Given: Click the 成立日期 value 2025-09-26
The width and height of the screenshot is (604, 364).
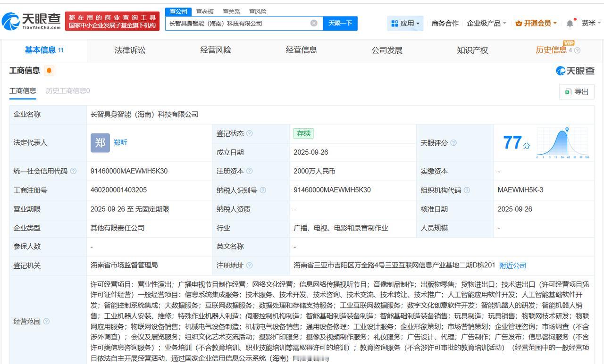Looking at the screenshot, I should click(311, 152).
